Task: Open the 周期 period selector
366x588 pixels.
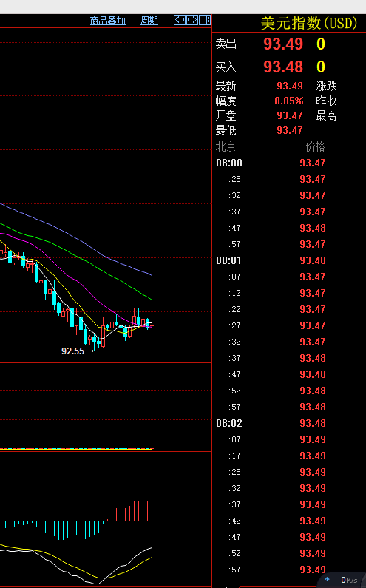Action: [149, 21]
